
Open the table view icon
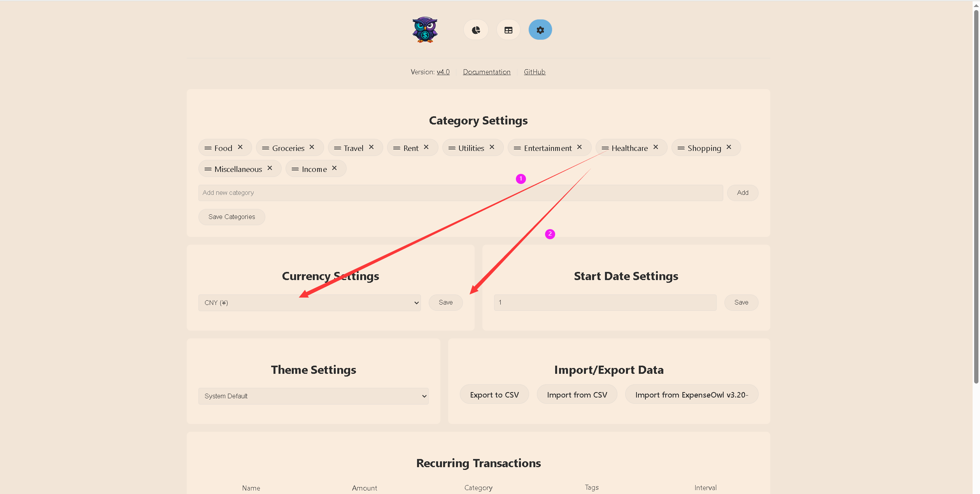click(508, 30)
